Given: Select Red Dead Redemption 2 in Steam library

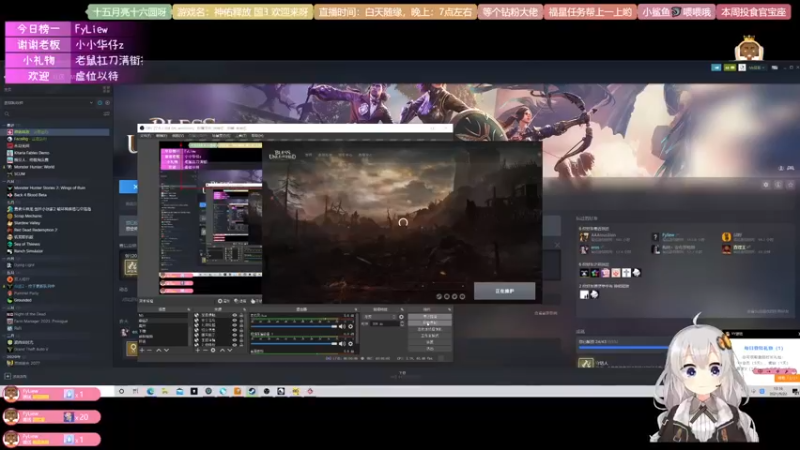Looking at the screenshot, I should 36,230.
